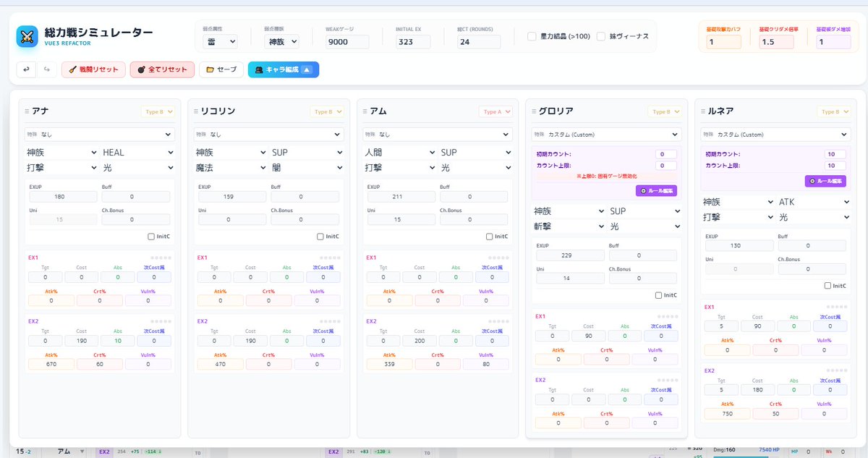The image size is (868, 458).
Task: Click the セーブ folder button
Action: point(221,69)
